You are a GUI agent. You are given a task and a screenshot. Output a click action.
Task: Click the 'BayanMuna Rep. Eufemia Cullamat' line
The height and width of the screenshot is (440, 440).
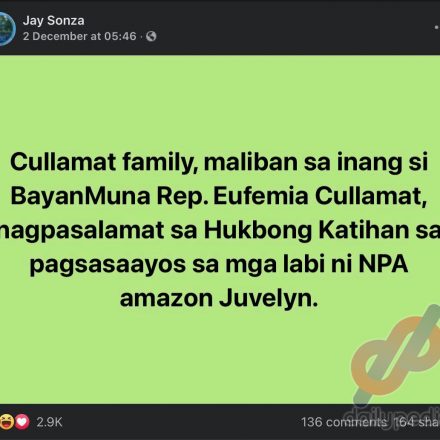pyautogui.click(x=219, y=196)
